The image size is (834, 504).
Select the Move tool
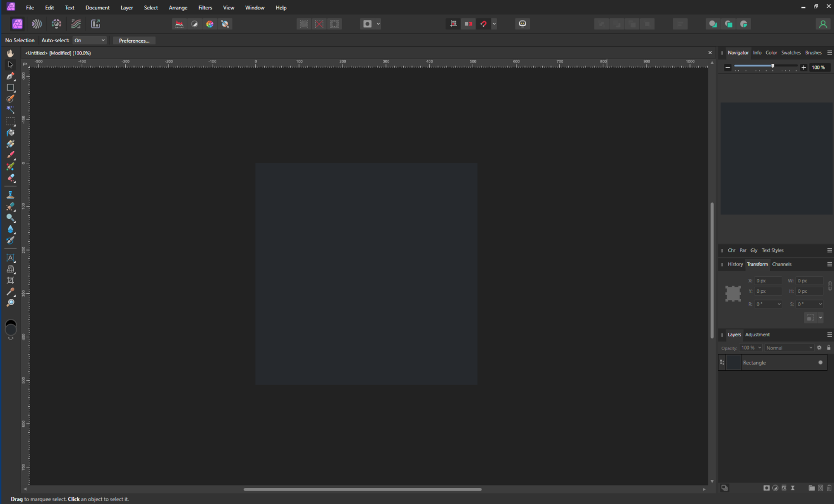[10, 65]
